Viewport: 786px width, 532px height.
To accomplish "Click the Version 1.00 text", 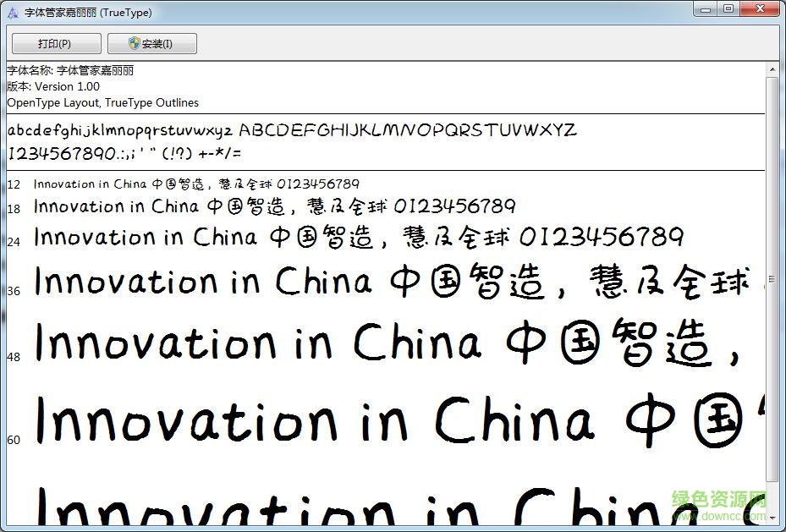I will 67,86.
